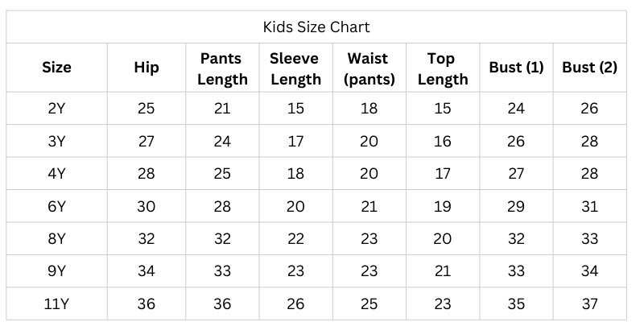Select the Top Length value for 8Y
This screenshot has width=644, height=322.
[442, 239]
